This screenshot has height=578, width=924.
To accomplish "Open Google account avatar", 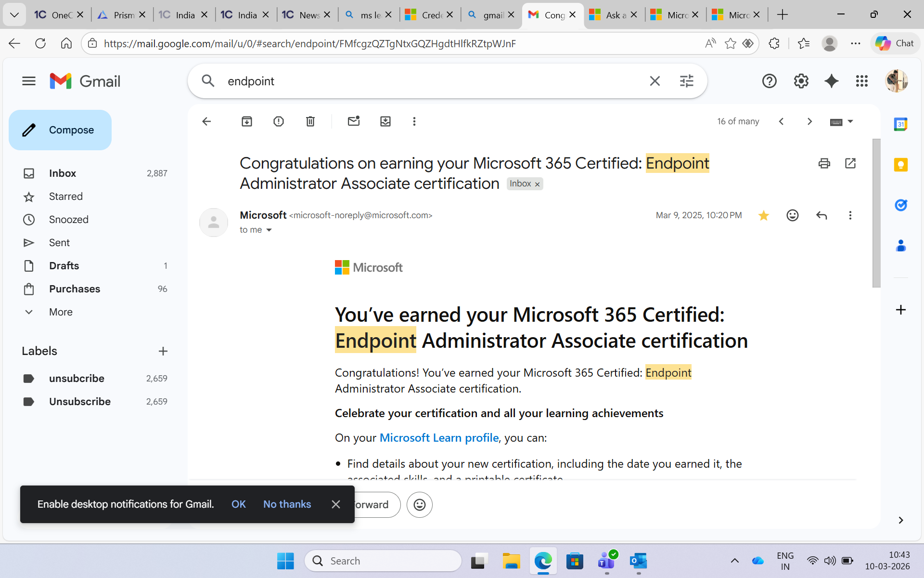I will coord(897,81).
